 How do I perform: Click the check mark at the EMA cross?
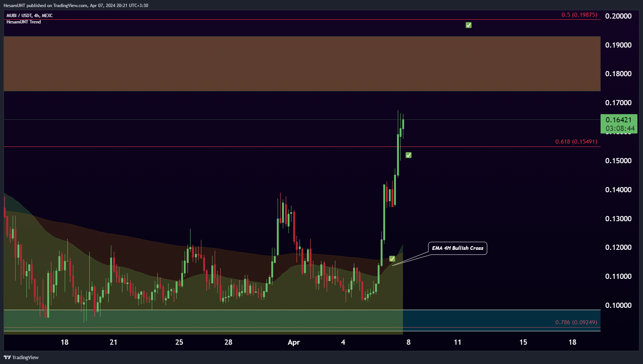coord(392,259)
